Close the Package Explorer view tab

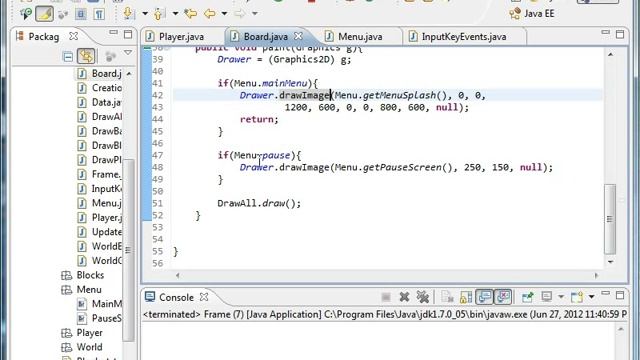[x=73, y=36]
